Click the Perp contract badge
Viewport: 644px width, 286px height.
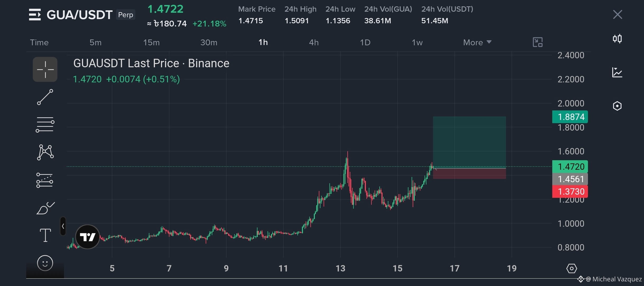[x=126, y=15]
